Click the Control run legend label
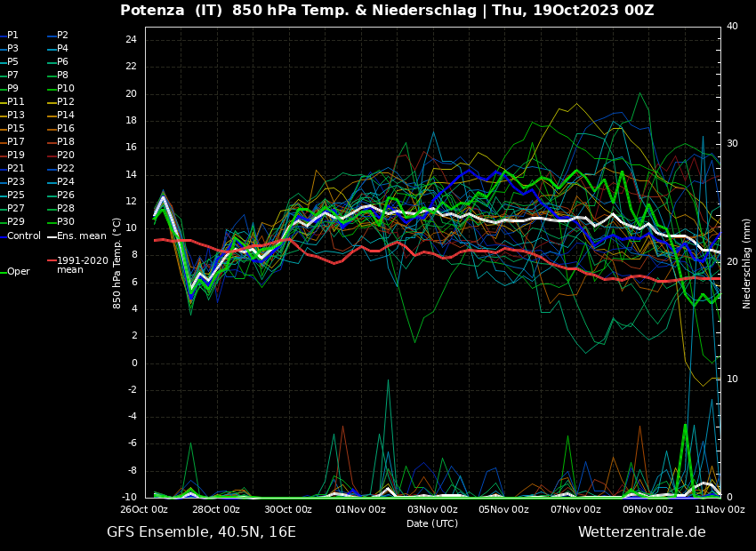 [24, 236]
